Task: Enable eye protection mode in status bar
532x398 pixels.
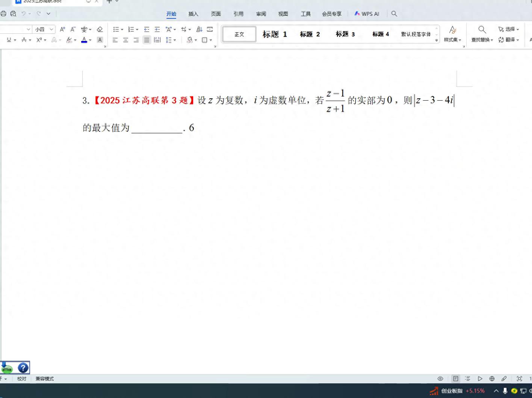Action: [x=440, y=378]
